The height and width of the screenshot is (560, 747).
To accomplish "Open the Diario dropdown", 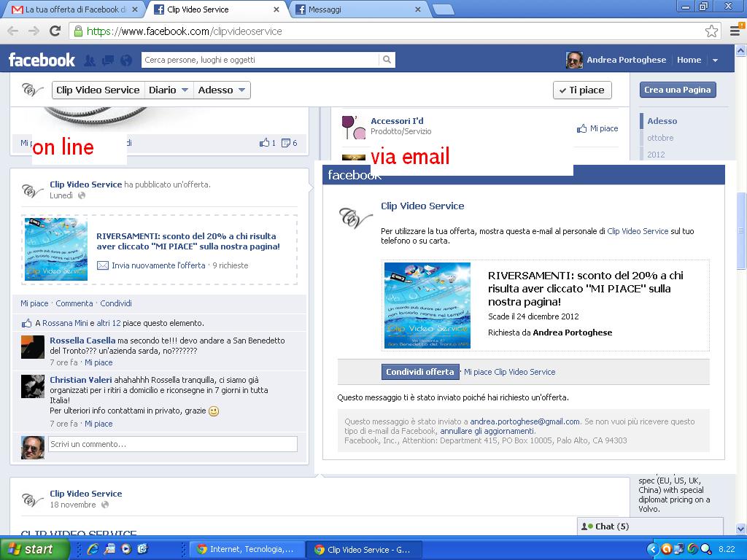I will pos(169,90).
